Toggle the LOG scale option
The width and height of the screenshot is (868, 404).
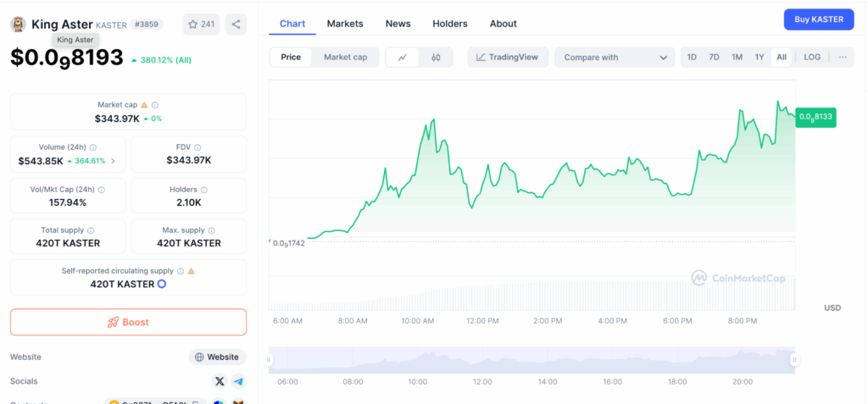point(811,58)
